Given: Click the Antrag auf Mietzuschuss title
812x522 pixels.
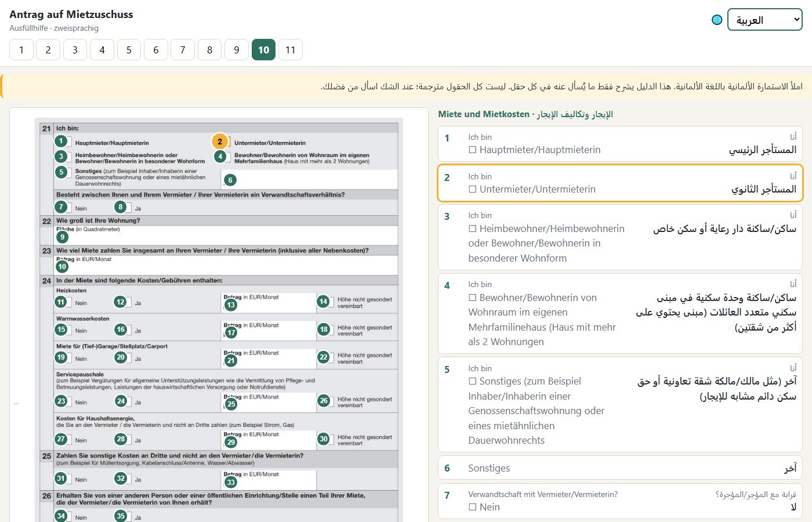Looking at the screenshot, I should (71, 14).
